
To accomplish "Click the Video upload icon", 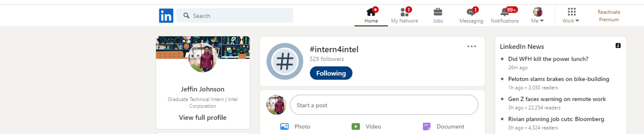I will [x=356, y=126].
